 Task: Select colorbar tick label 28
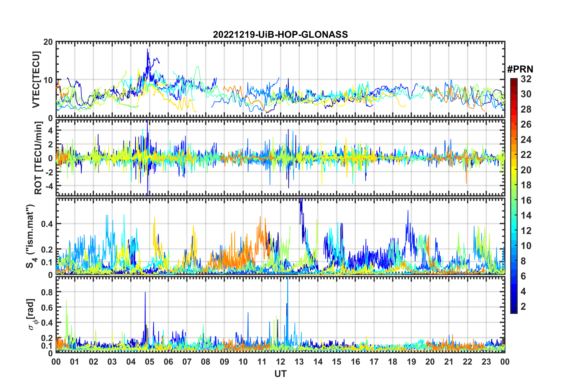click(x=526, y=109)
